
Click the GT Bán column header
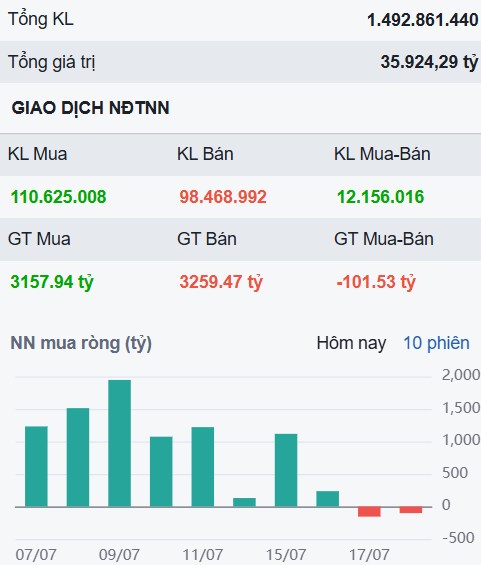click(x=207, y=239)
